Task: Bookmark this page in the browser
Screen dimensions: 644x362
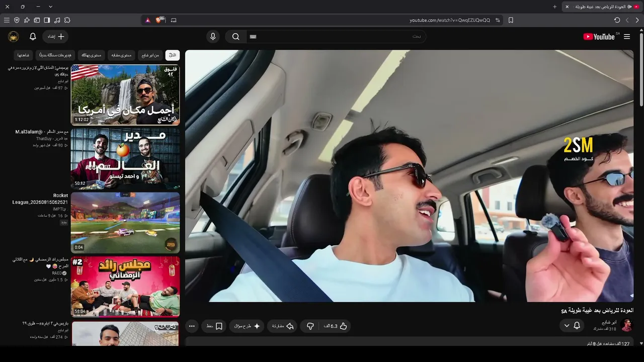Action: pos(511,20)
